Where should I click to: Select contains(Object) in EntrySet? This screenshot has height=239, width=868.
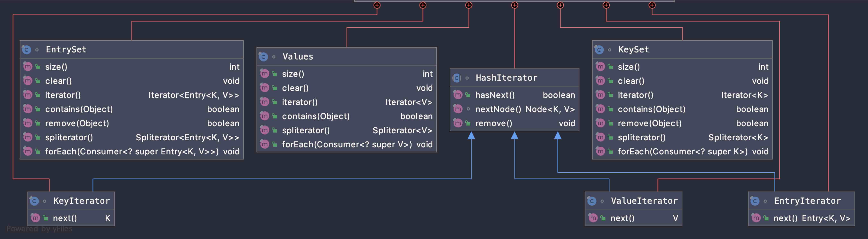(79, 109)
